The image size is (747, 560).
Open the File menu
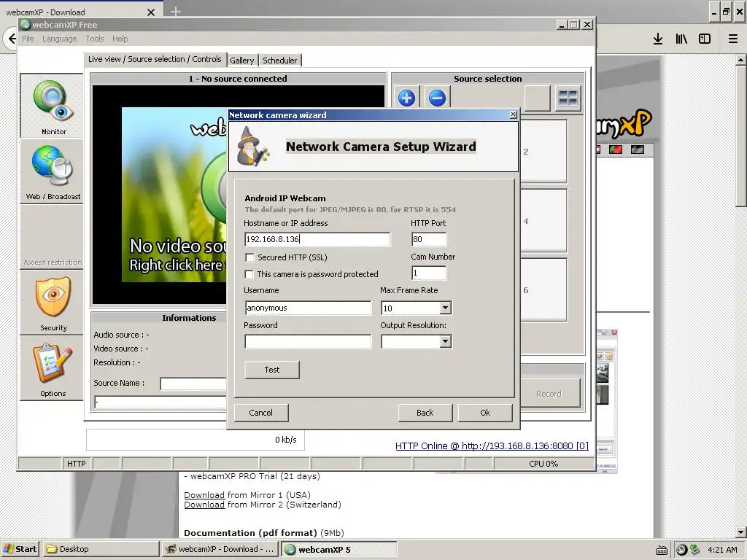[x=28, y=39]
